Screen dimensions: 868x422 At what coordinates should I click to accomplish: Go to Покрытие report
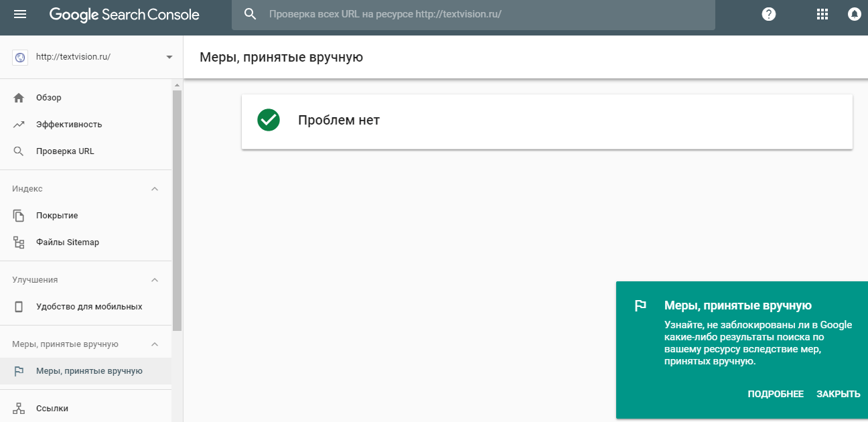[57, 216]
